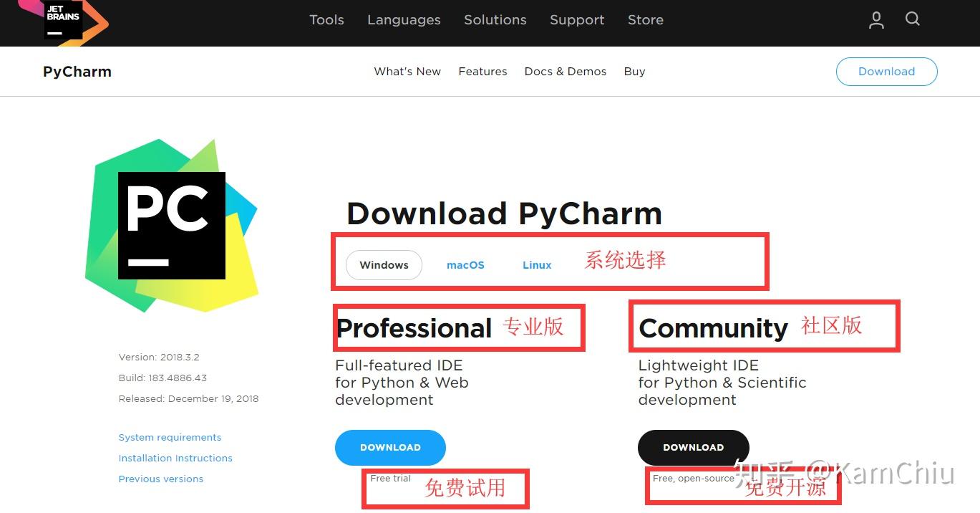Switch to the macOS download option
This screenshot has height=513, width=980.
click(465, 264)
